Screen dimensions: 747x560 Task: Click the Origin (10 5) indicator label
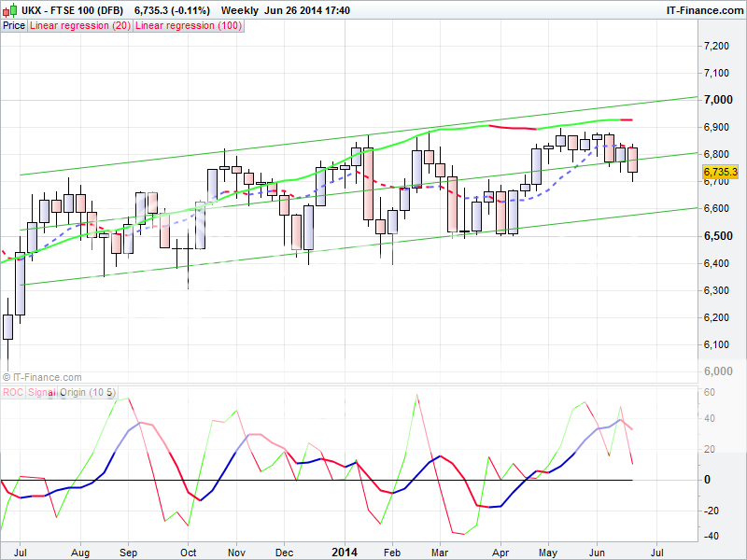88,392
